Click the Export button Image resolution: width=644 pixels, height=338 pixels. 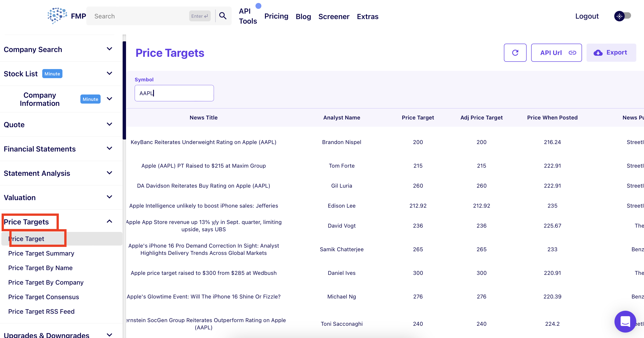coord(611,53)
